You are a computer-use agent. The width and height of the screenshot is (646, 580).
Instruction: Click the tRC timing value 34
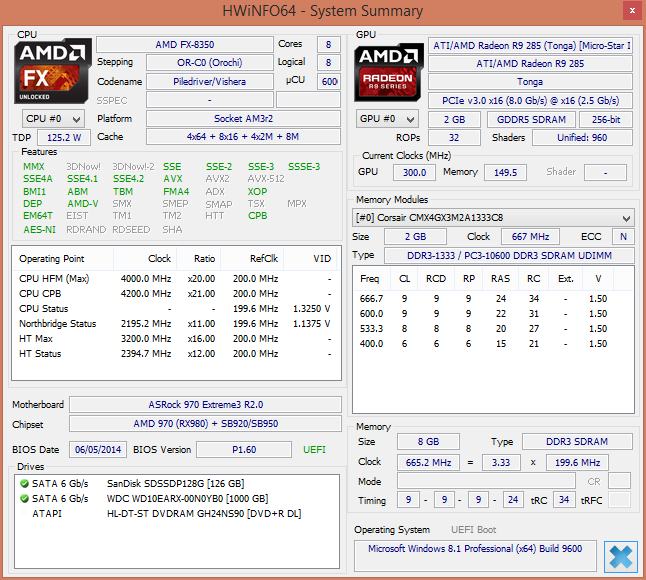(x=564, y=500)
